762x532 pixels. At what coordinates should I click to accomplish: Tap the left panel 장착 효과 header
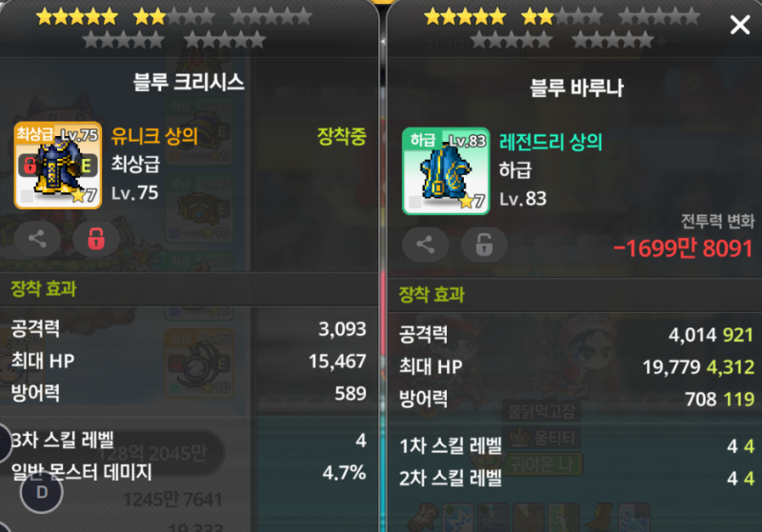pos(44,288)
